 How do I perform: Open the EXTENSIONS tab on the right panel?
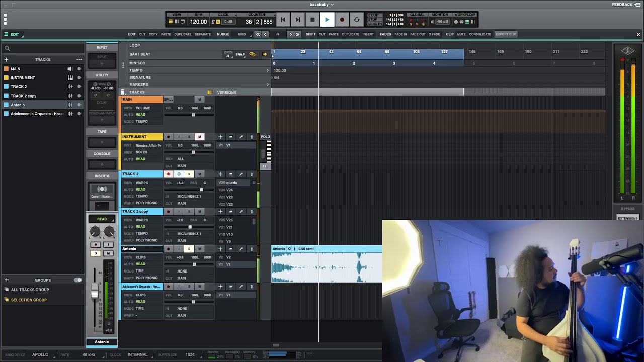pos(627,218)
